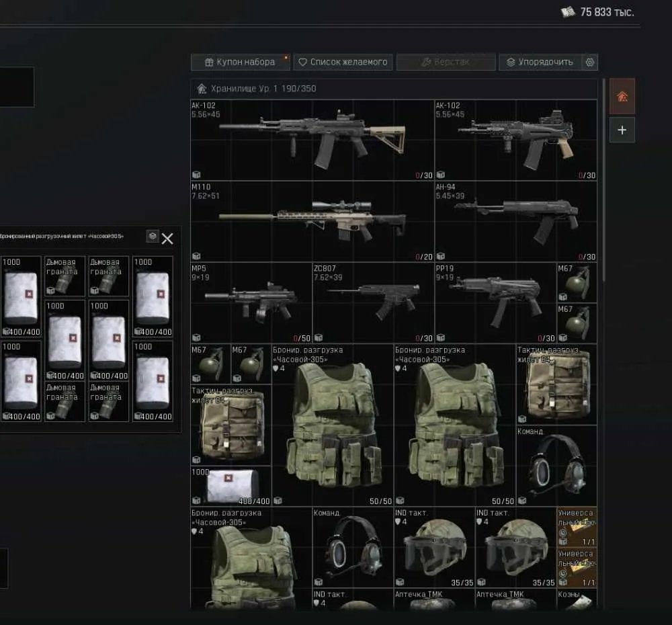Pick lower M67 grenade beside PP19

coord(577,323)
